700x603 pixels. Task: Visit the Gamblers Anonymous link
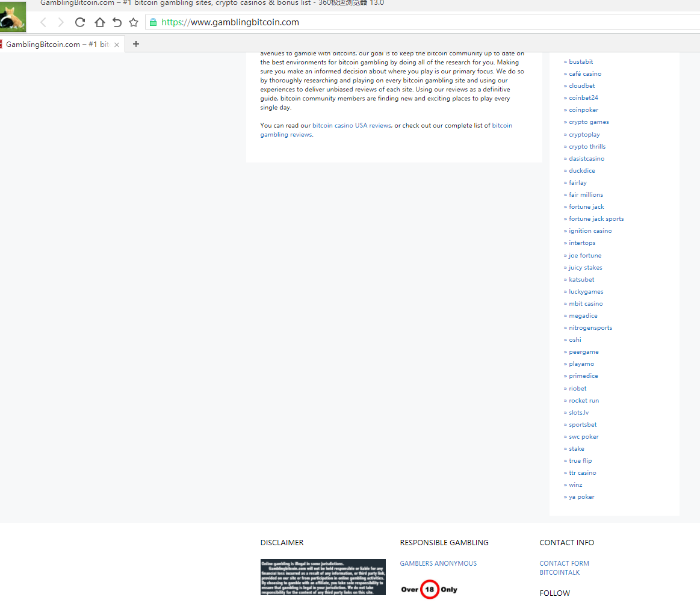click(438, 563)
